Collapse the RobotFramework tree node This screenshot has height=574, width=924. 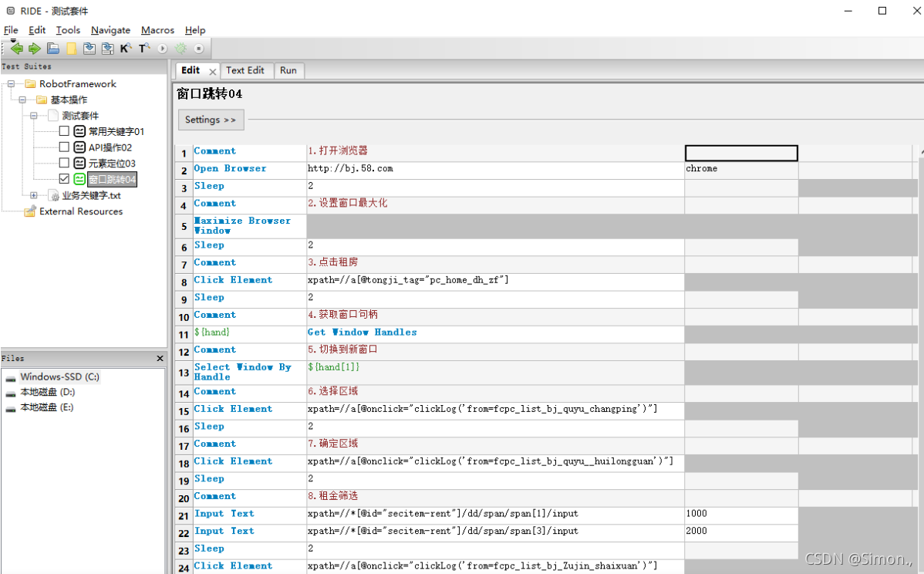(11, 83)
